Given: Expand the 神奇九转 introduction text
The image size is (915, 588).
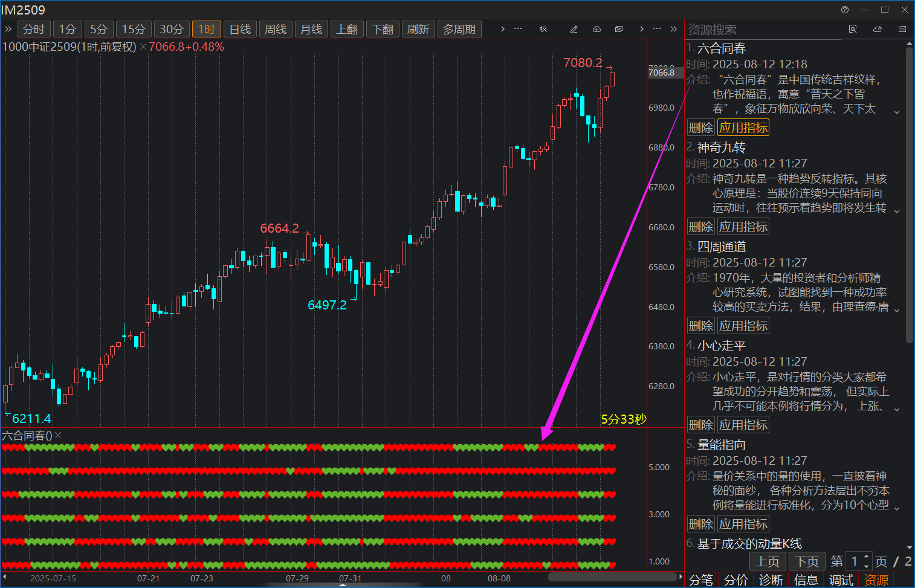Looking at the screenshot, I should 897,211.
